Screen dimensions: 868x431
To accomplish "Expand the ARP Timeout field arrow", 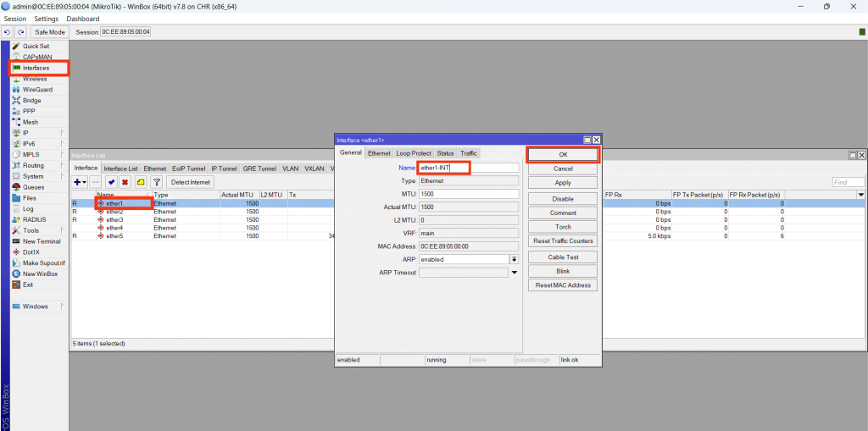I will (x=514, y=273).
